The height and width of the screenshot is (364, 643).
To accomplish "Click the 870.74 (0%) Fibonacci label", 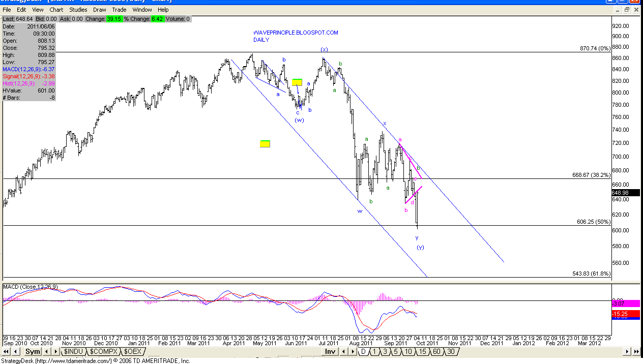I will point(595,48).
